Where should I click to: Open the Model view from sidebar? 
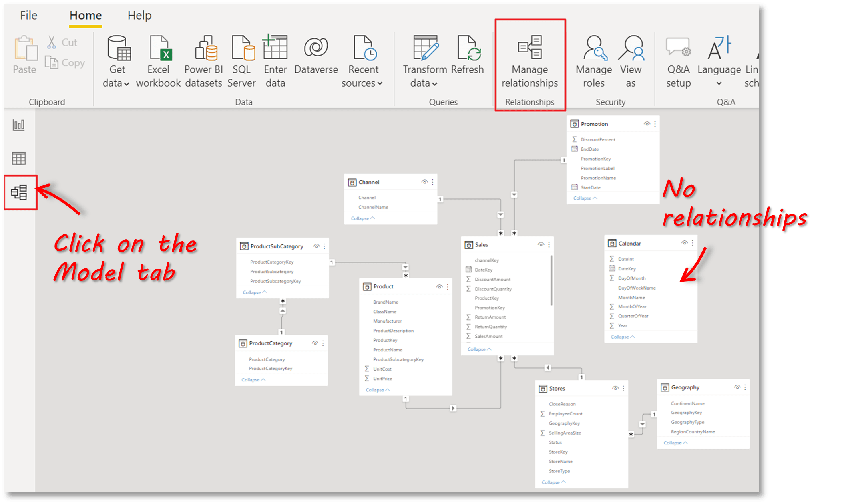click(x=19, y=192)
